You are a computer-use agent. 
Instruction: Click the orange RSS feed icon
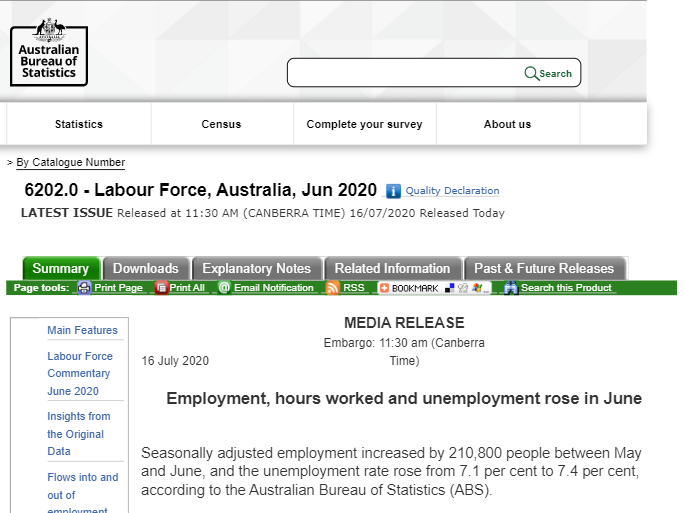click(x=333, y=288)
